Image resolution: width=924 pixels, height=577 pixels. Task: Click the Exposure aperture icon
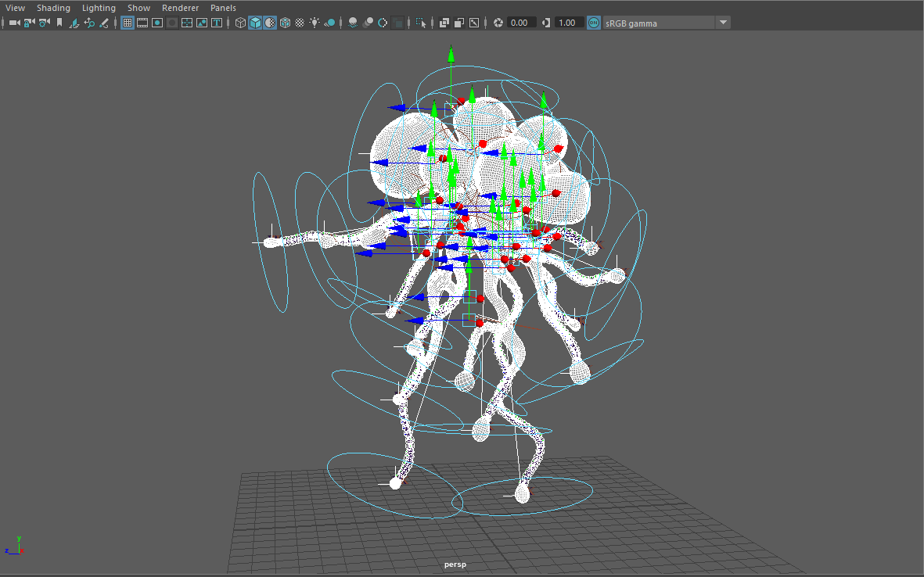pos(498,23)
